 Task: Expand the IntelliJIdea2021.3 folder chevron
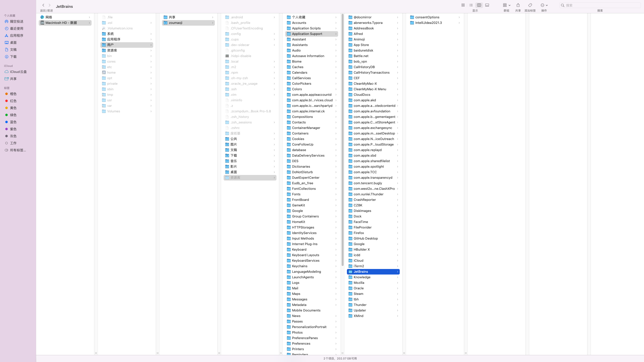[459, 23]
